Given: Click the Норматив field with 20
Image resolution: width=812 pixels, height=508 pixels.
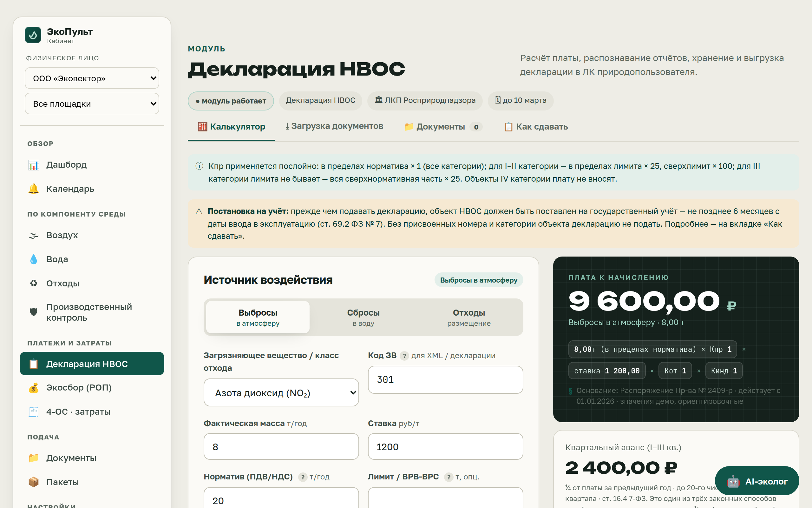Looking at the screenshot, I should [281, 498].
